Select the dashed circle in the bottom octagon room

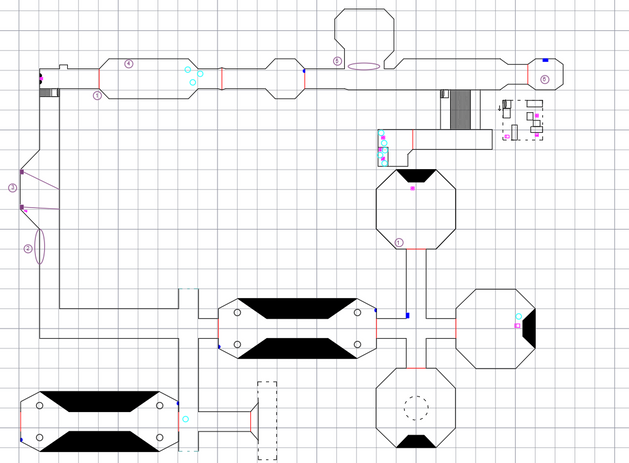[416, 408]
